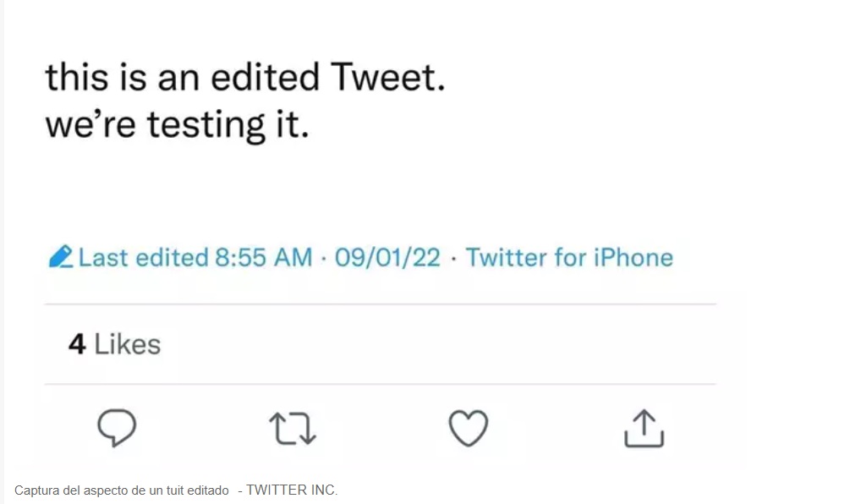Image resolution: width=861 pixels, height=504 pixels.
Task: Select the 09/01/22 date
Action: [x=388, y=257]
